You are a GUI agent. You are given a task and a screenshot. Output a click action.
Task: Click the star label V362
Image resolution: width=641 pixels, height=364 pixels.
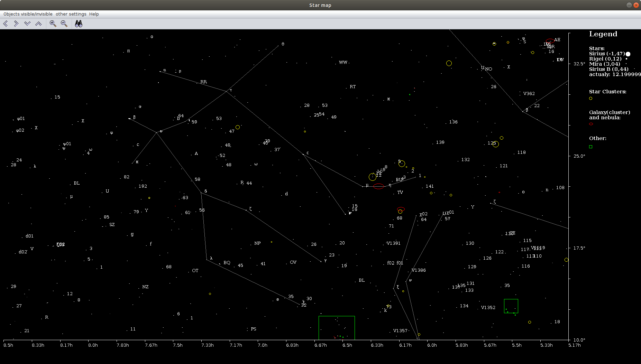pyautogui.click(x=529, y=94)
